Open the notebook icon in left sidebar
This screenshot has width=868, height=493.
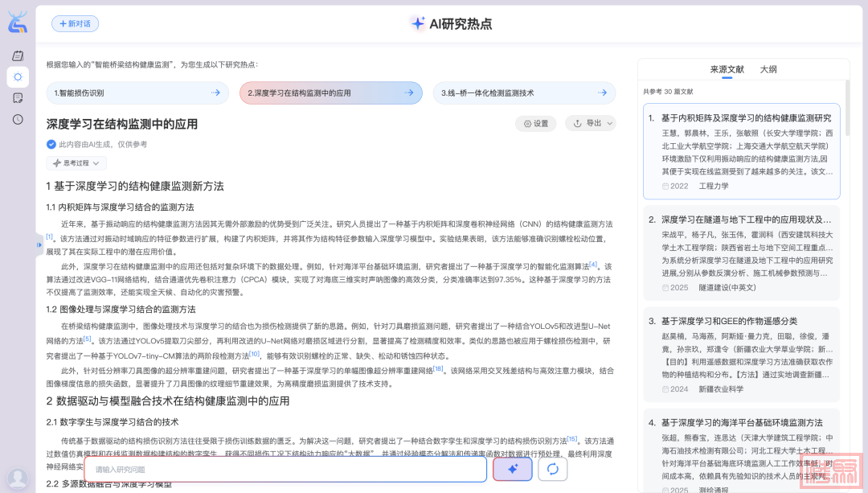[18, 55]
